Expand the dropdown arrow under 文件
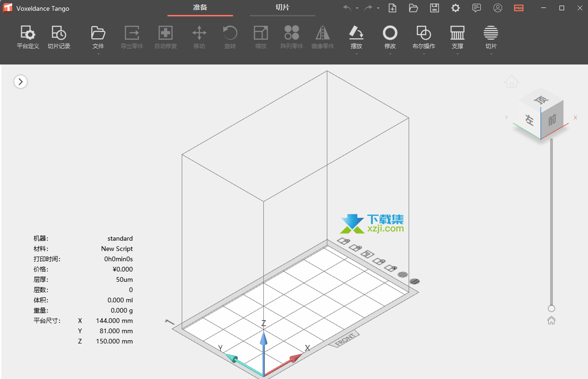The height and width of the screenshot is (379, 588). (x=98, y=54)
